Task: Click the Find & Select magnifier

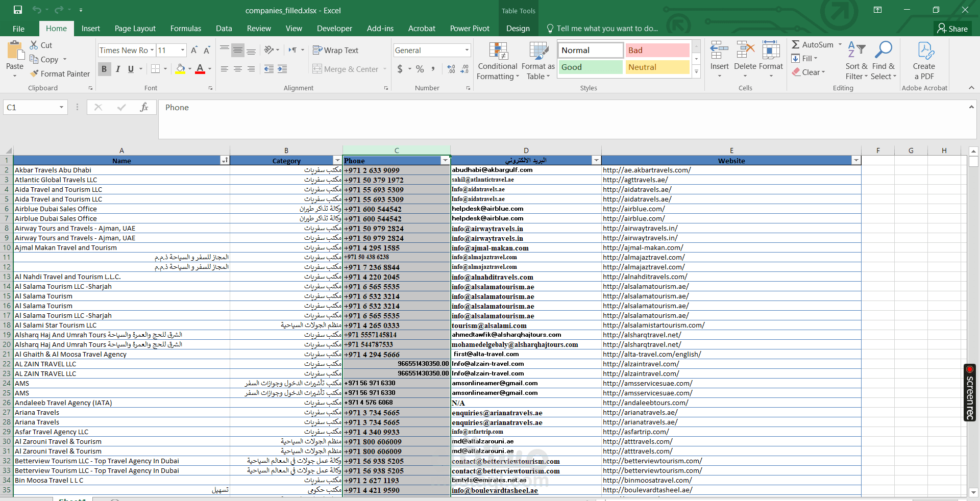Action: click(883, 50)
